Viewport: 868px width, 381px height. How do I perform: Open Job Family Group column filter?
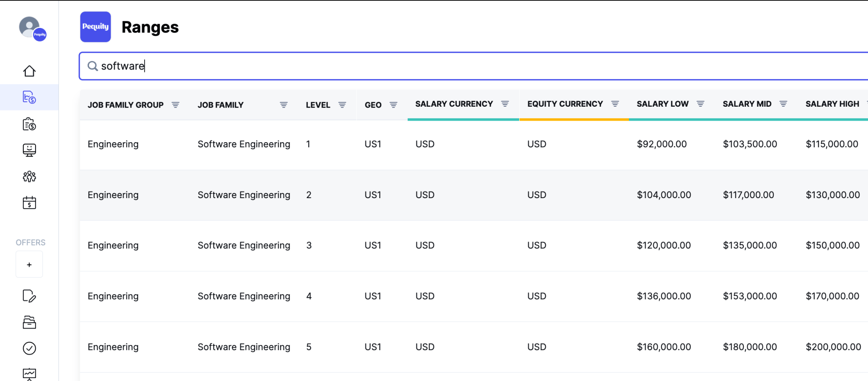point(175,105)
